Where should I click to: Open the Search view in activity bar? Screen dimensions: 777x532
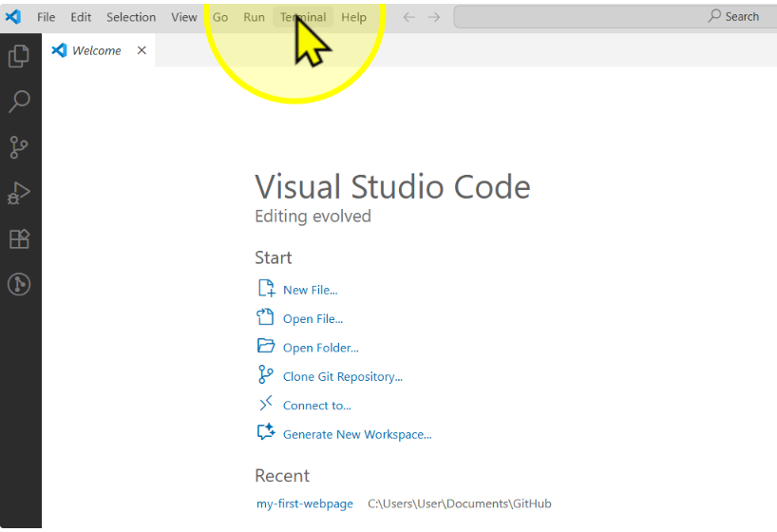pyautogui.click(x=19, y=102)
